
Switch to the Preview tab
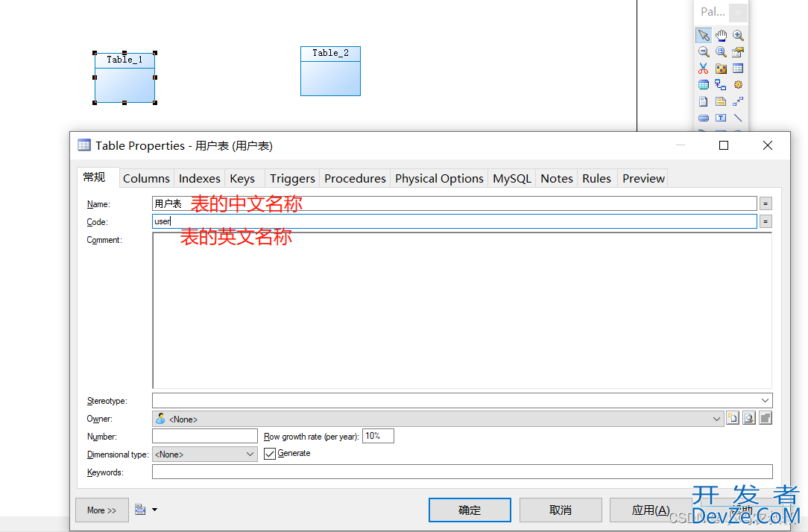(x=643, y=178)
